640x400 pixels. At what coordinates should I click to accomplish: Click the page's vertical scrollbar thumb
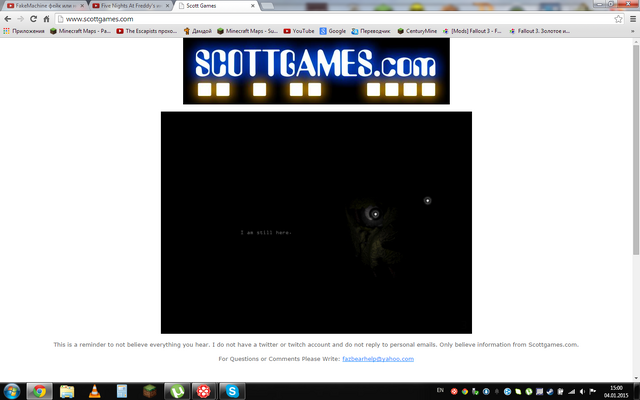tap(636, 150)
